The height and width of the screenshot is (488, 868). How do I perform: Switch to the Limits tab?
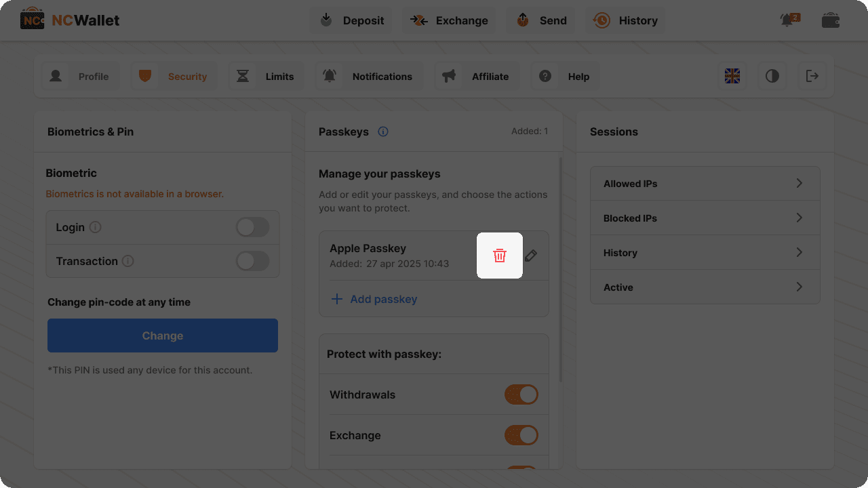pos(266,77)
